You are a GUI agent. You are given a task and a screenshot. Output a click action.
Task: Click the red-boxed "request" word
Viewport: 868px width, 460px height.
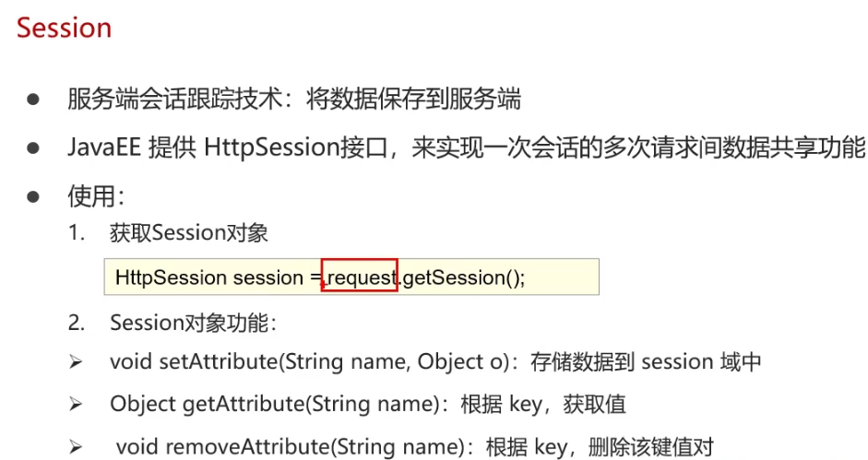(360, 275)
